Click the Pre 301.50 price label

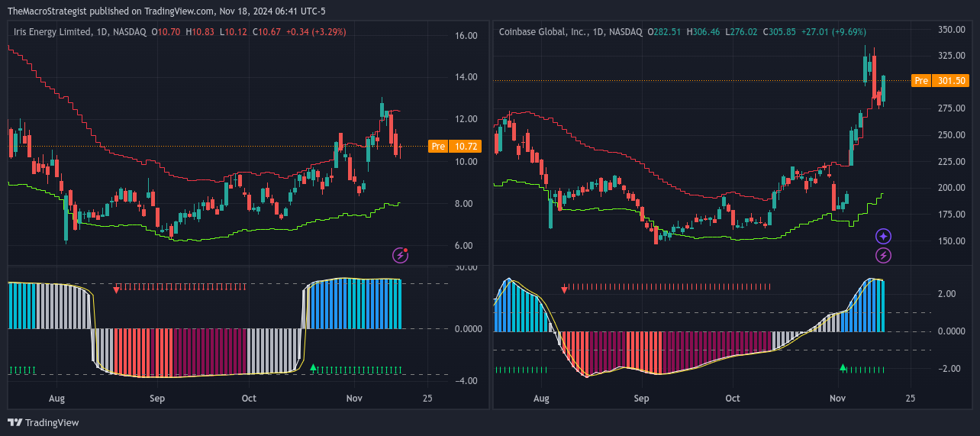[x=940, y=80]
